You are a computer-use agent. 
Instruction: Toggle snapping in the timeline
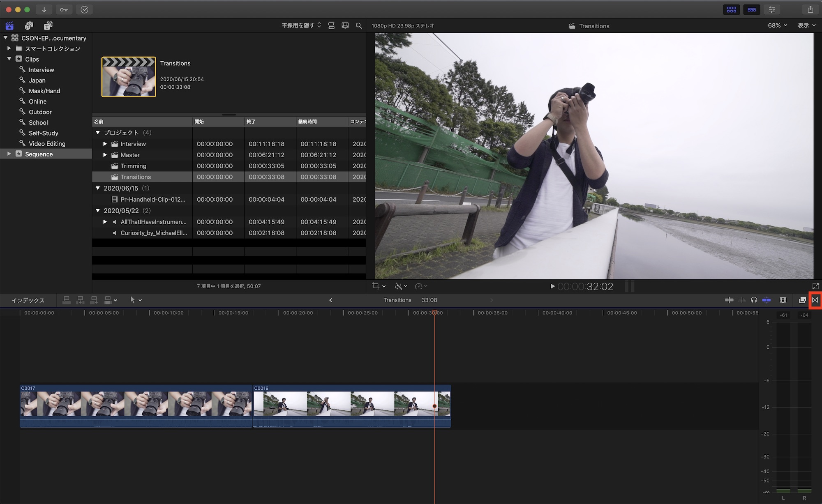click(x=767, y=300)
